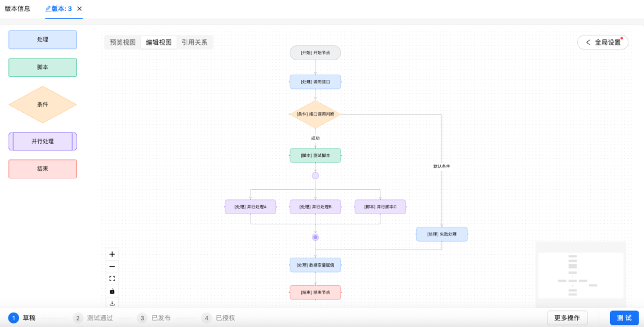Select the 结束 node shape in the palette
Screen dimensions: 644x327
click(43, 169)
